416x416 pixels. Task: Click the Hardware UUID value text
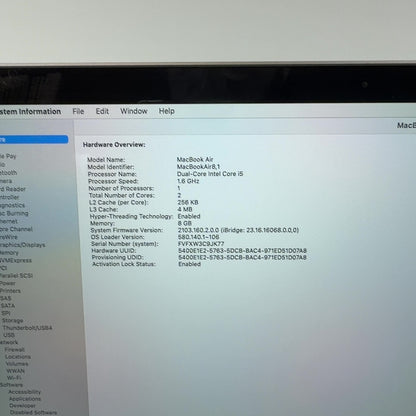tap(242, 250)
